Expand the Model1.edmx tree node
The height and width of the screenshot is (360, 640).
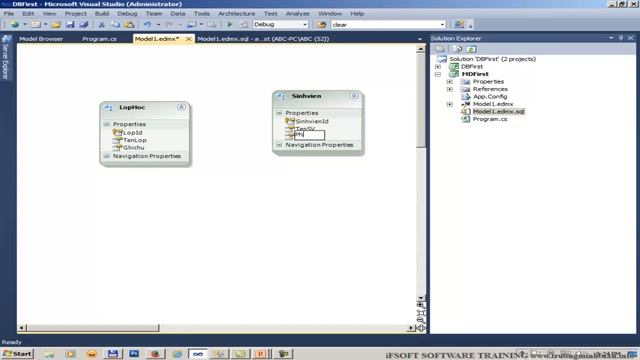450,104
